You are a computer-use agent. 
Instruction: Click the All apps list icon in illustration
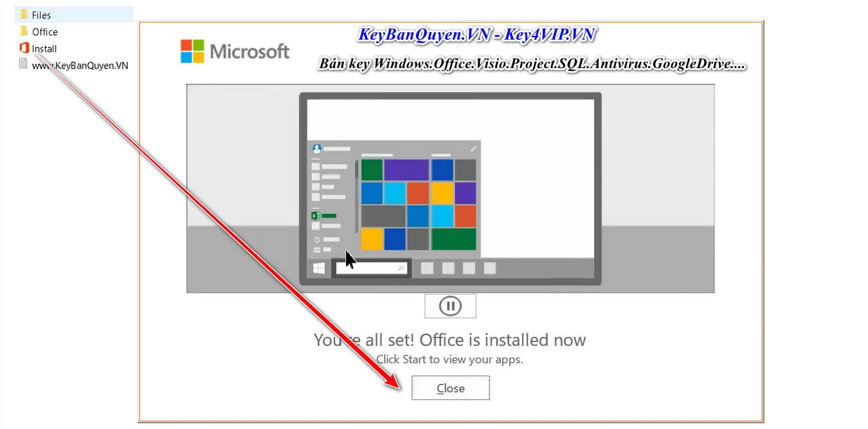coord(316,250)
